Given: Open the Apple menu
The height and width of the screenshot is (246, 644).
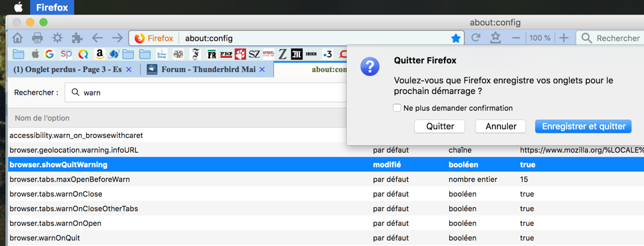Looking at the screenshot, I should tap(19, 7).
